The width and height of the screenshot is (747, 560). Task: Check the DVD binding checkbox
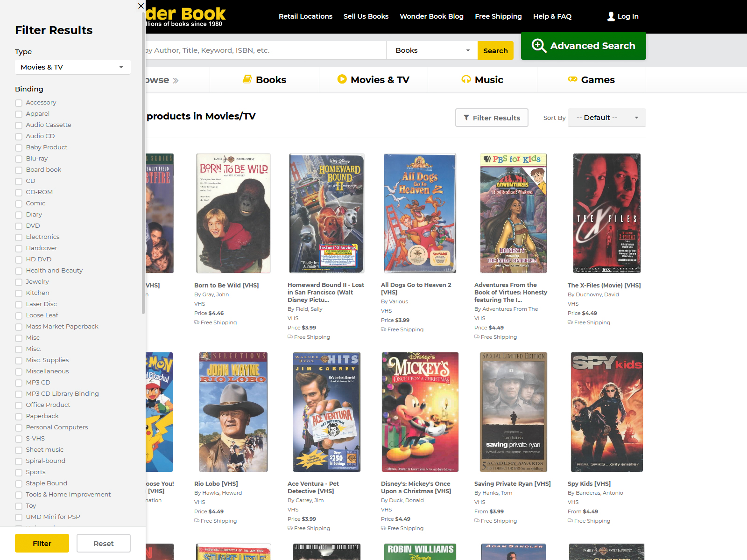click(x=19, y=226)
